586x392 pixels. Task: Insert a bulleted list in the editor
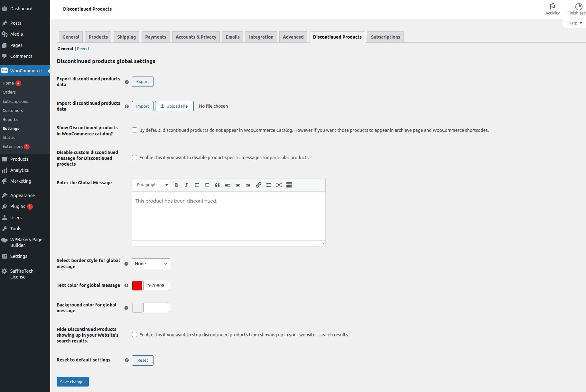197,185
